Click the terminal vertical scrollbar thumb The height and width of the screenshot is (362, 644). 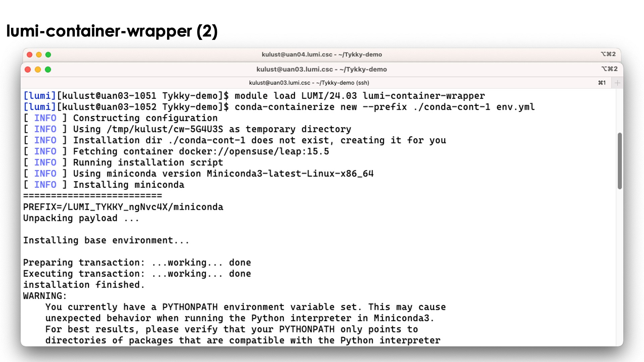620,161
